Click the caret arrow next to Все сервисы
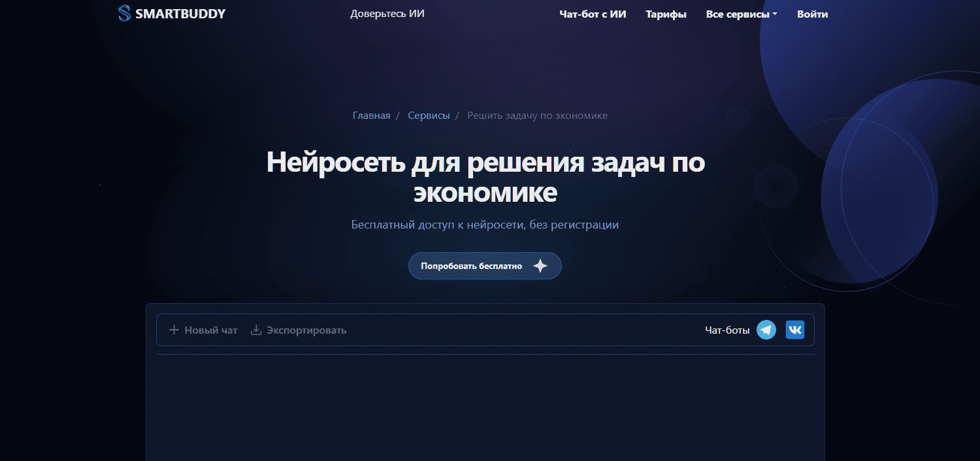The width and height of the screenshot is (980, 461). (775, 14)
